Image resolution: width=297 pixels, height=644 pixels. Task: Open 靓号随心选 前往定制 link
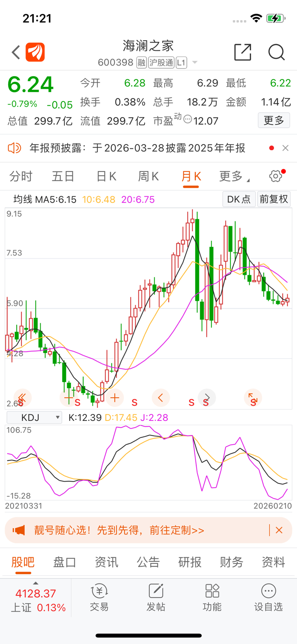pos(119,530)
